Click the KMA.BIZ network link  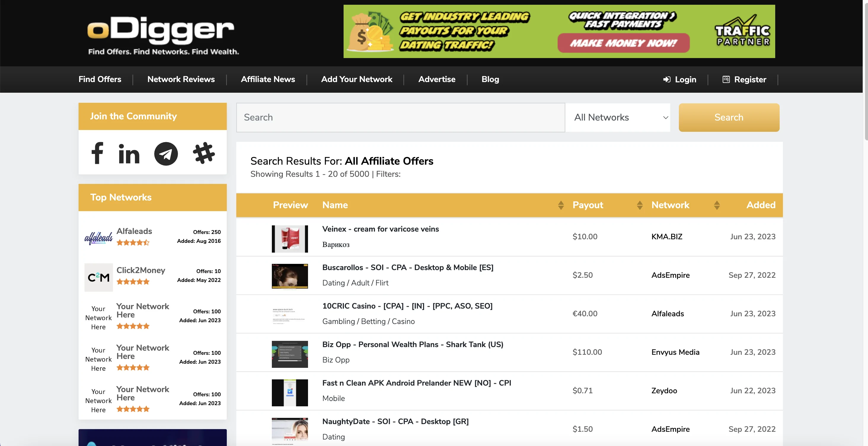667,237
